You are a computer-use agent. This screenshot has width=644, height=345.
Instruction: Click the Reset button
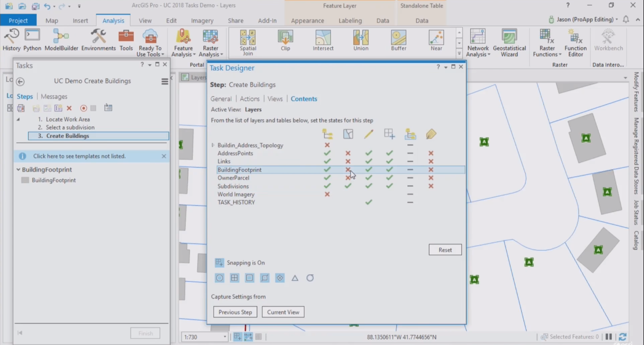pos(445,250)
